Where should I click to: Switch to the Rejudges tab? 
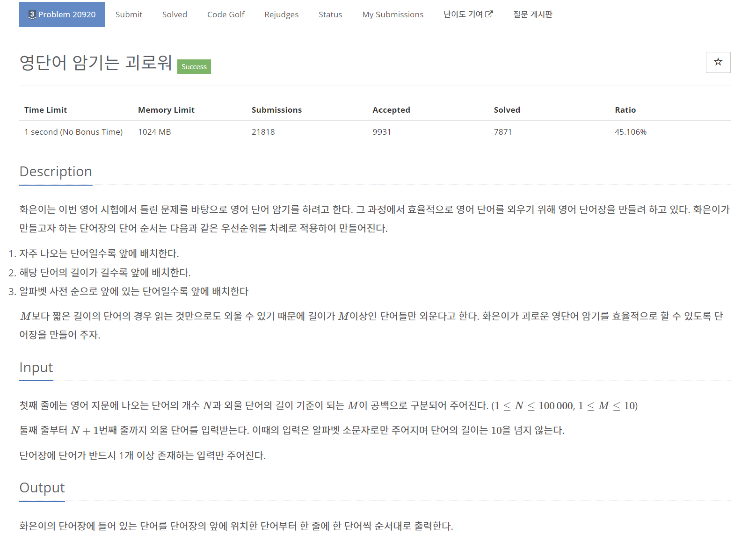pyautogui.click(x=281, y=14)
